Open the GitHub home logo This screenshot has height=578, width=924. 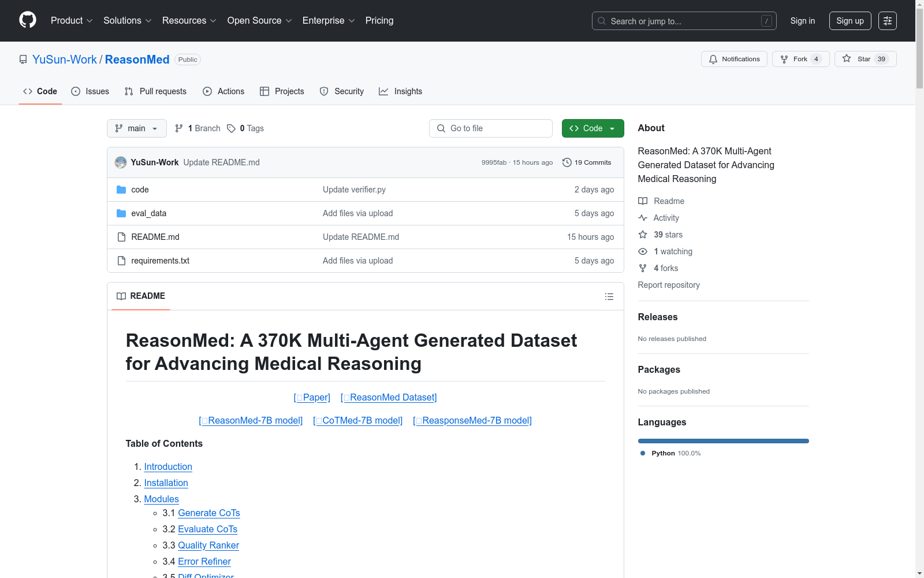tap(28, 20)
